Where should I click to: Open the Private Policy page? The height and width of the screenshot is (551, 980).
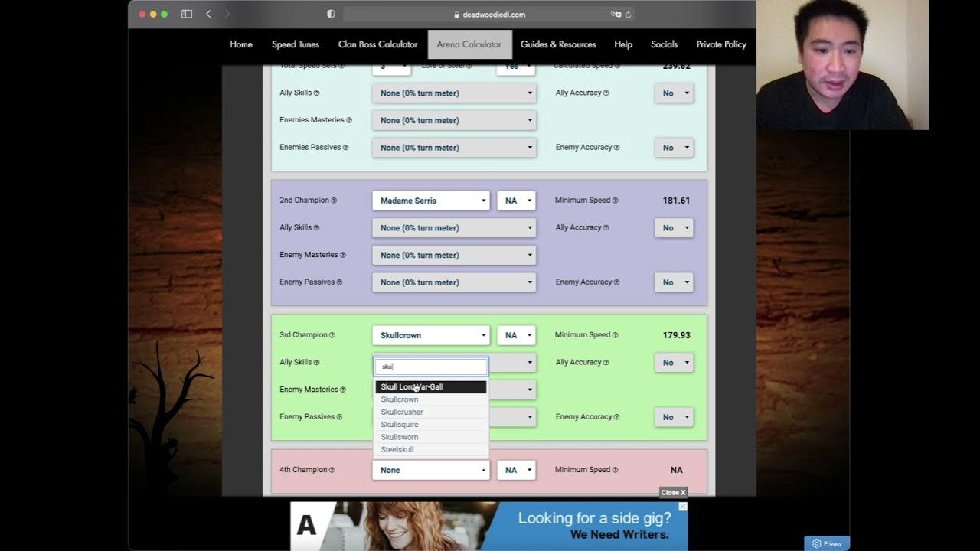click(721, 44)
